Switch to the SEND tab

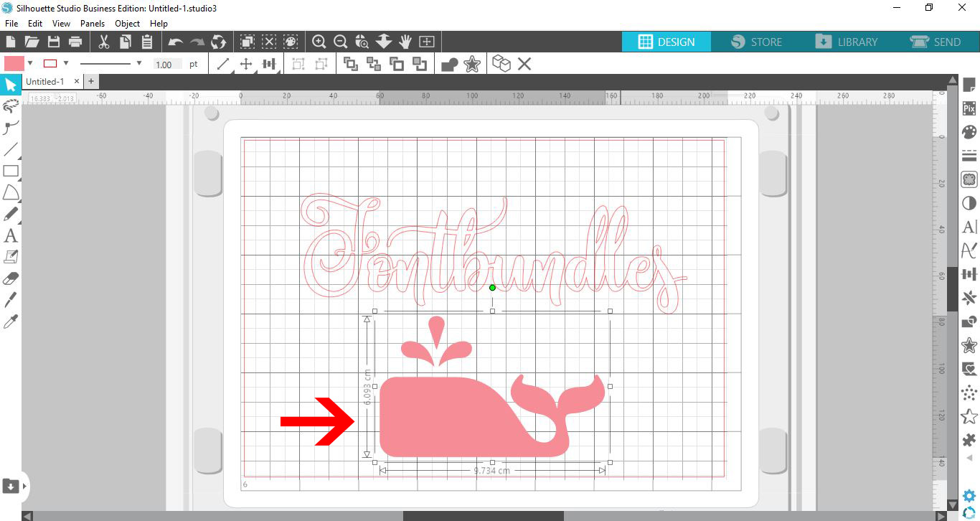(936, 42)
